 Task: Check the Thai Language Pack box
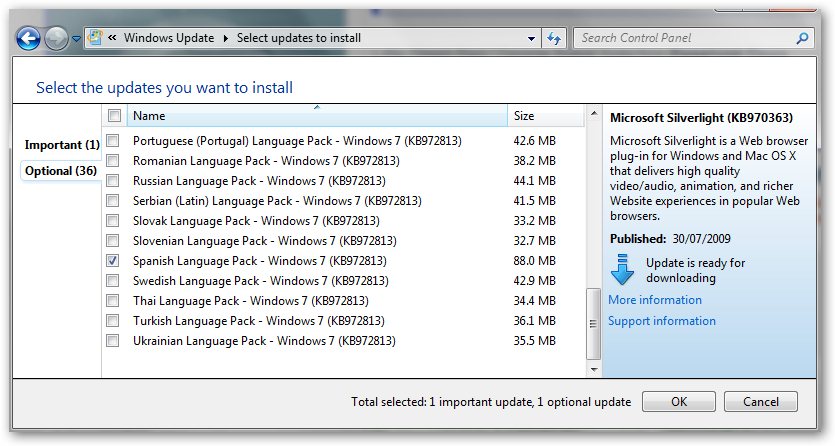[x=112, y=301]
